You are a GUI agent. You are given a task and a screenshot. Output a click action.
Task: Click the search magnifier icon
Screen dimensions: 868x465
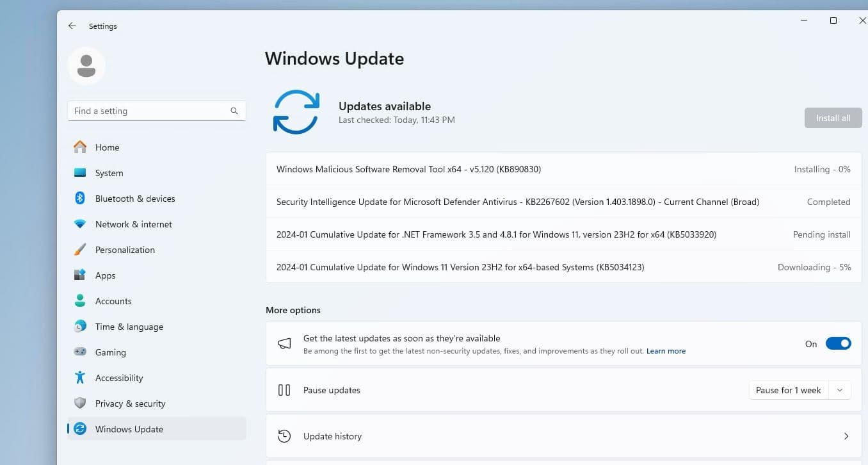[234, 111]
